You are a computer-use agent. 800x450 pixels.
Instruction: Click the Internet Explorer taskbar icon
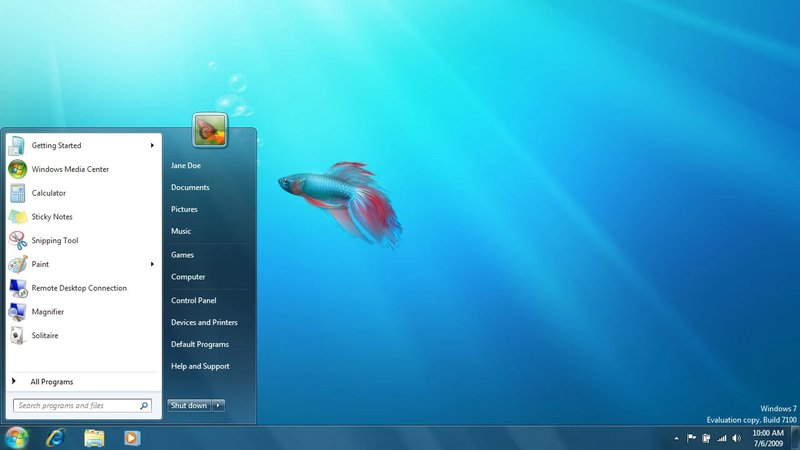pos(55,437)
